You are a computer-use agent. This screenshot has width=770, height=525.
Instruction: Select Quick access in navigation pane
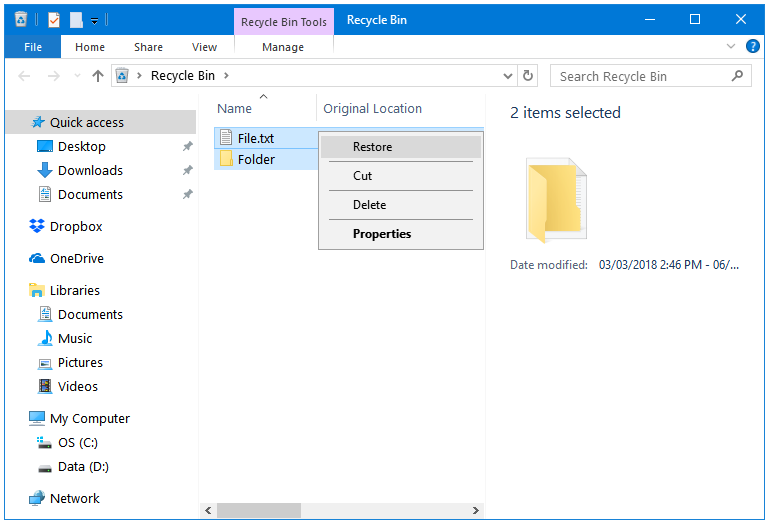point(101,122)
